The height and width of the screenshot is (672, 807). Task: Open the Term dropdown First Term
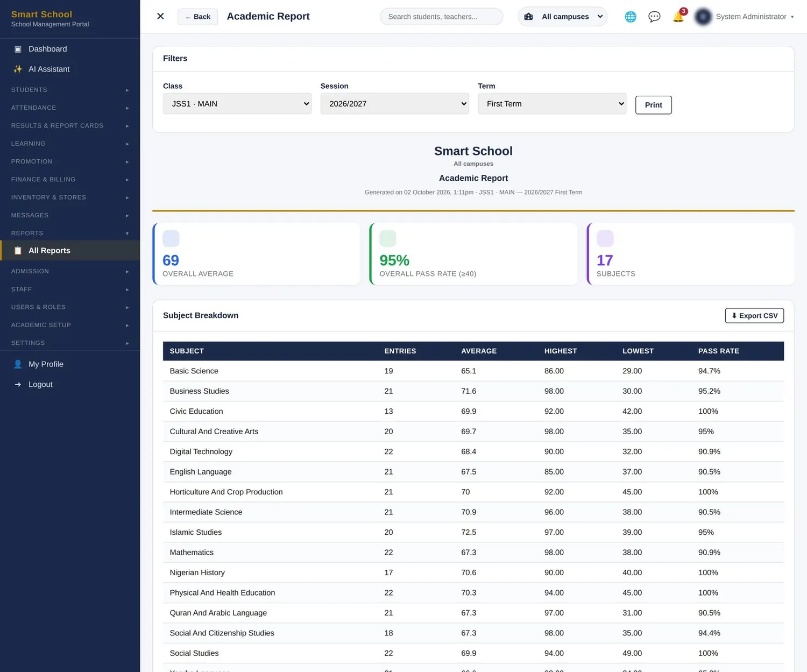click(x=552, y=104)
